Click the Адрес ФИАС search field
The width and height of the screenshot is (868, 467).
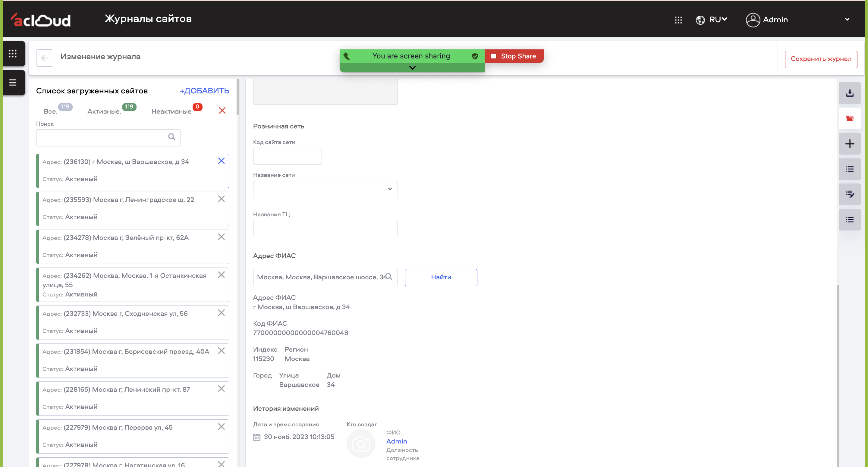click(x=325, y=277)
